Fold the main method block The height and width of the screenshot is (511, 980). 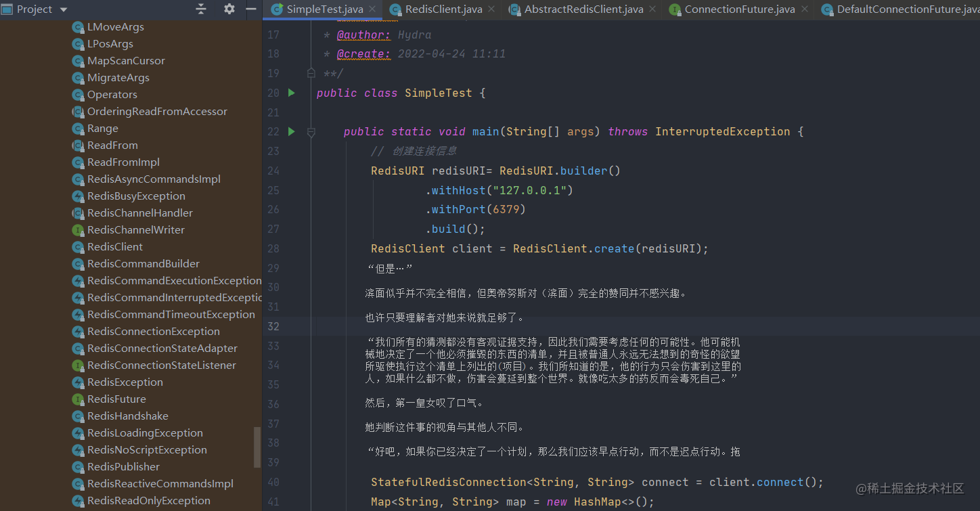coord(311,132)
